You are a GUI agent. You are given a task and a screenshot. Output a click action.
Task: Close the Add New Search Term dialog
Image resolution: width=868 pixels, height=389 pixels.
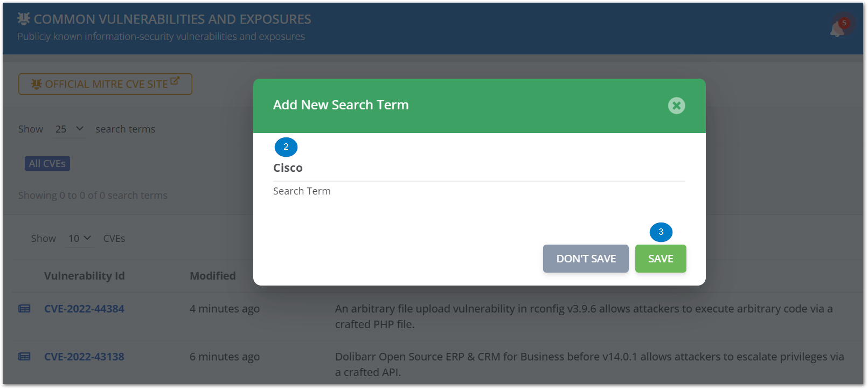tap(676, 106)
